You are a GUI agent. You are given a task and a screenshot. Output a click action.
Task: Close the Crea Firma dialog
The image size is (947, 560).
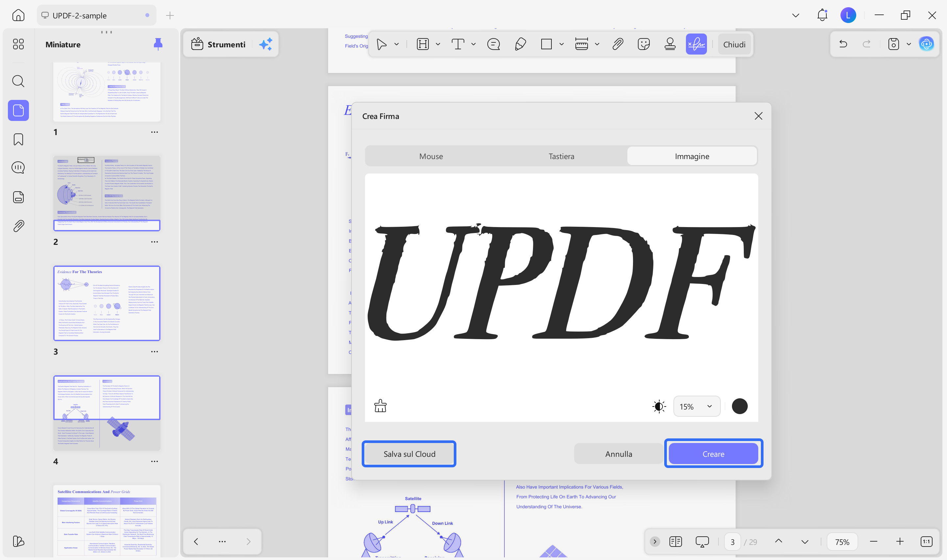pyautogui.click(x=758, y=116)
